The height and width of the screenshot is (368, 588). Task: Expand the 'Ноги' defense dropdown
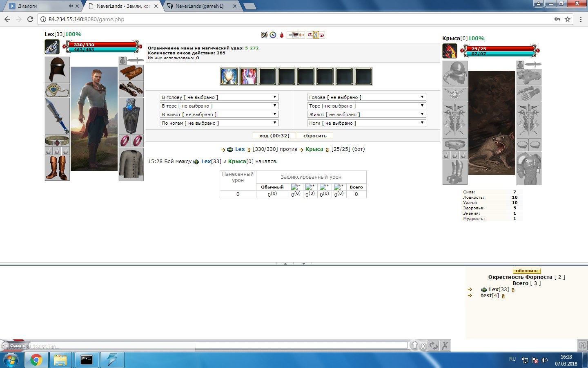click(366, 123)
